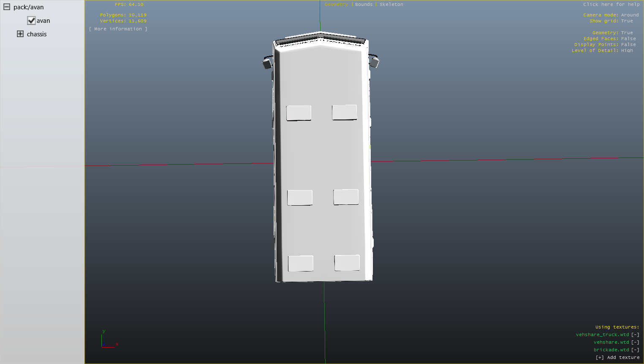Collapse the pack:/avan tree node
This screenshot has width=644, height=364.
pos(7,7)
